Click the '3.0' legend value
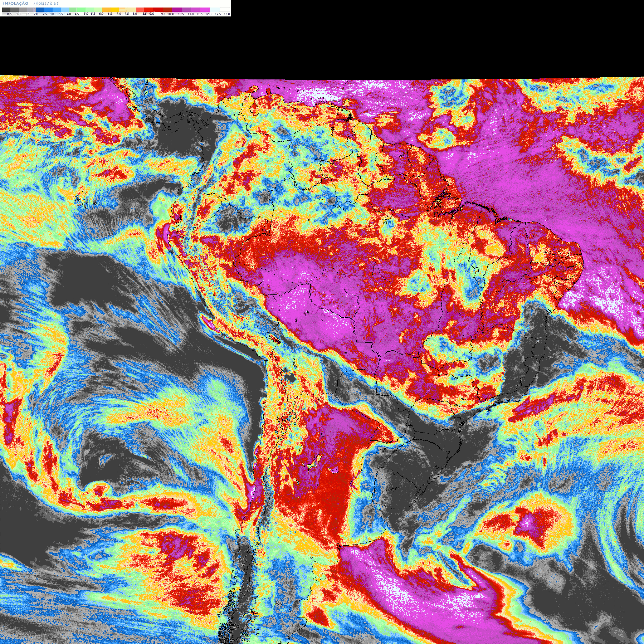The height and width of the screenshot is (644, 644). point(52,14)
